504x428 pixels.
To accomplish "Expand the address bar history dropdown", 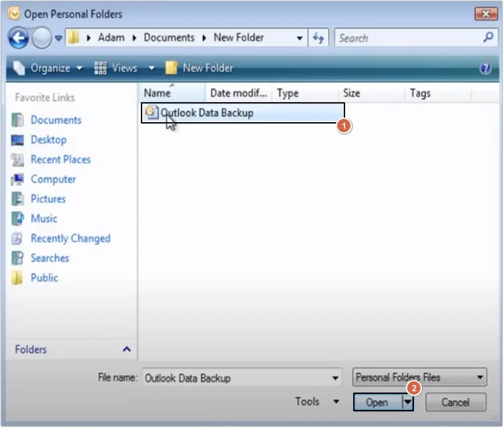I will (x=300, y=38).
